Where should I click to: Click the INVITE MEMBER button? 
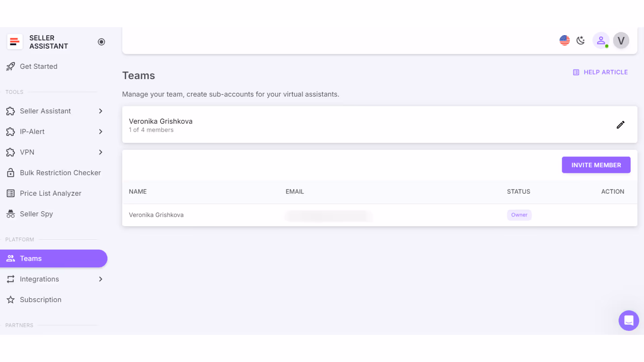596,165
